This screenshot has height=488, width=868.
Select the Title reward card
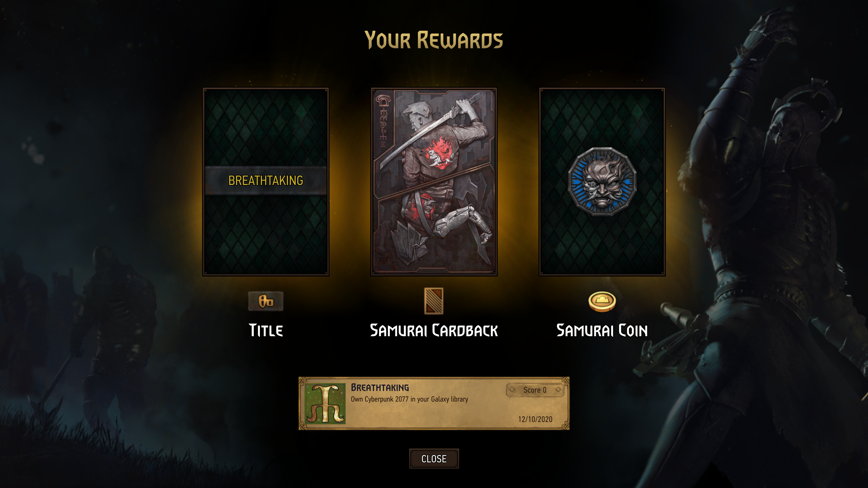point(266,182)
